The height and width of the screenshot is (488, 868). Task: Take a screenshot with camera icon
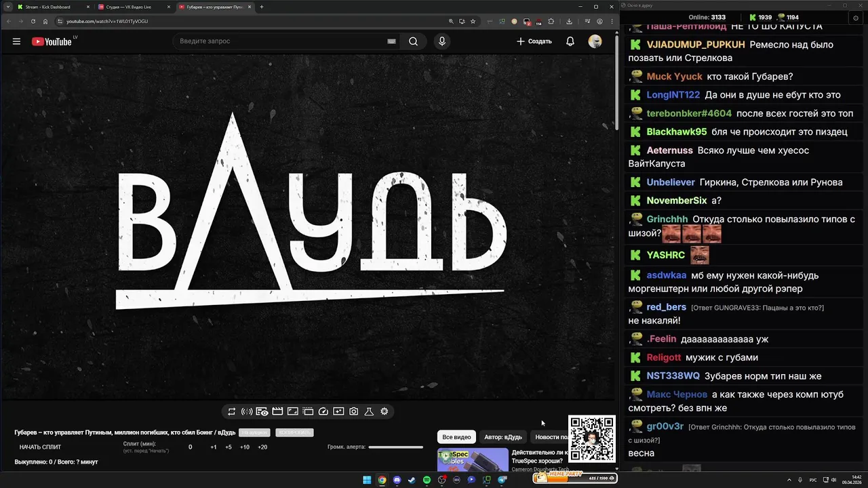pyautogui.click(x=353, y=411)
